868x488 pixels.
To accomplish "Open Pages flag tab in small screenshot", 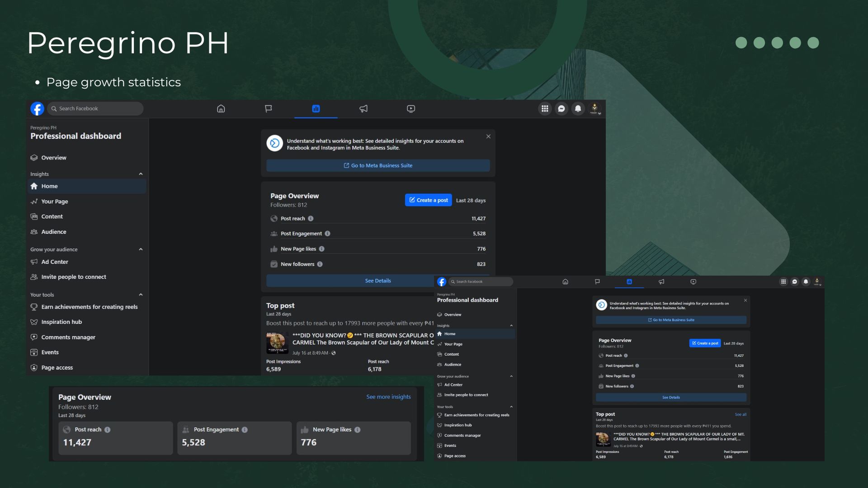I will pyautogui.click(x=597, y=282).
